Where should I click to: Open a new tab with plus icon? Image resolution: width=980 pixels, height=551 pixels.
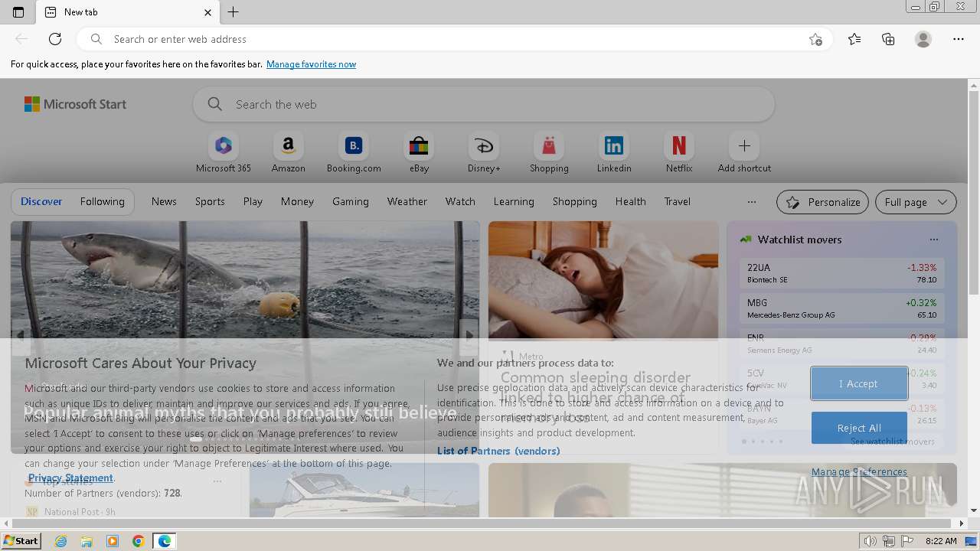234,12
